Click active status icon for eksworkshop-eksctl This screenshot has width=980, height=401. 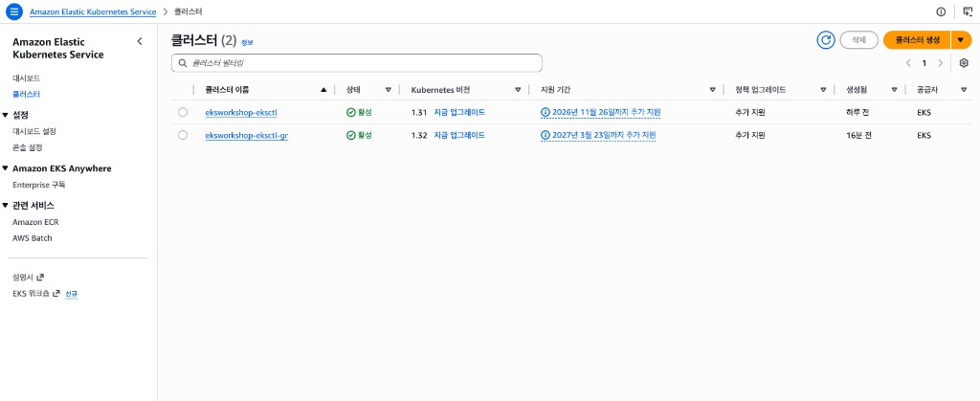click(x=350, y=112)
